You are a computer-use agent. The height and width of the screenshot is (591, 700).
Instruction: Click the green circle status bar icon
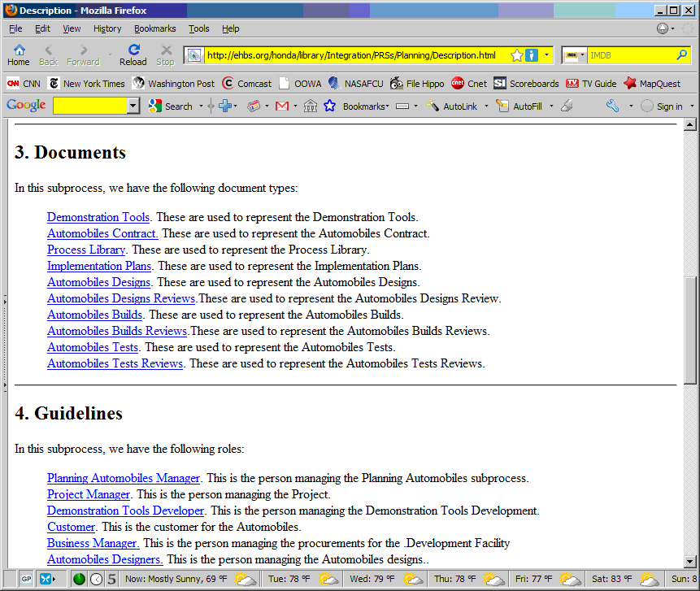click(x=79, y=580)
